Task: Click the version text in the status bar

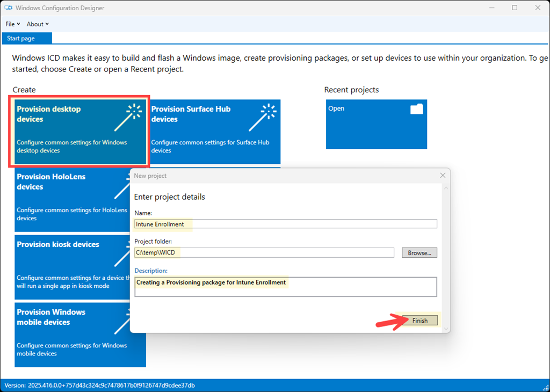Action: coord(99,386)
